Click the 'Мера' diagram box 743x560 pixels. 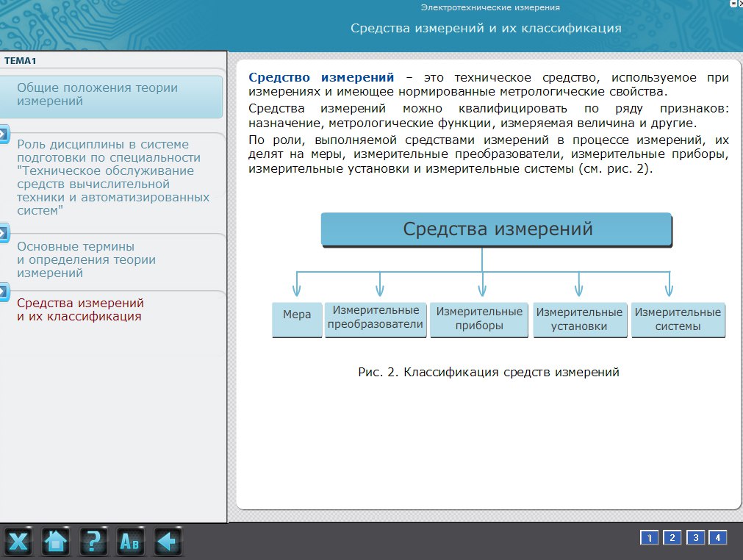pos(297,320)
